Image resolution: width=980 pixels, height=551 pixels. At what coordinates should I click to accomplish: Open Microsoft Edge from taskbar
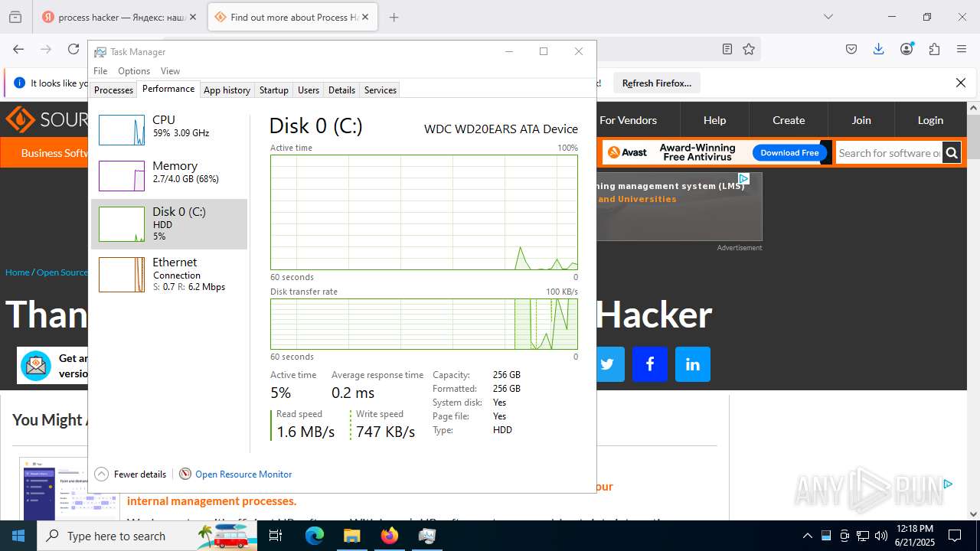[x=315, y=536]
